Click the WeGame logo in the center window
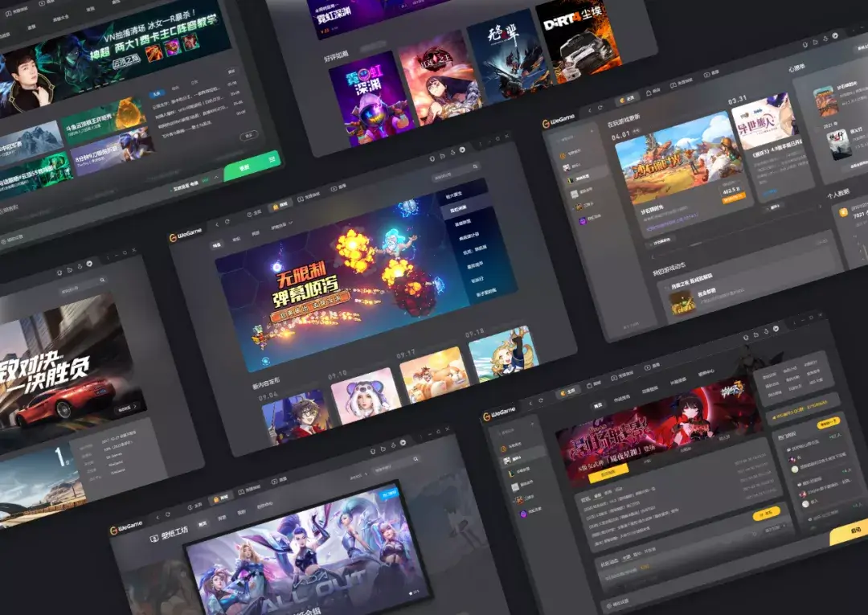868x615 pixels. coord(186,234)
